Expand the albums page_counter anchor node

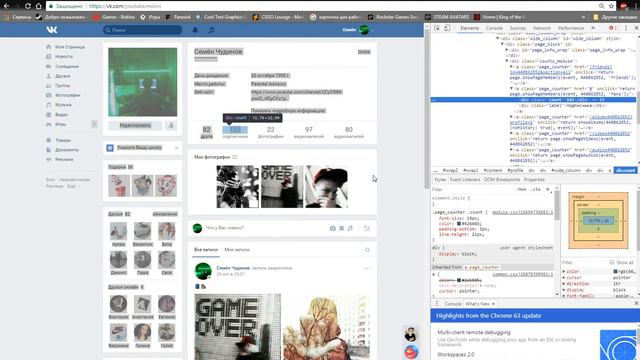coord(511,117)
